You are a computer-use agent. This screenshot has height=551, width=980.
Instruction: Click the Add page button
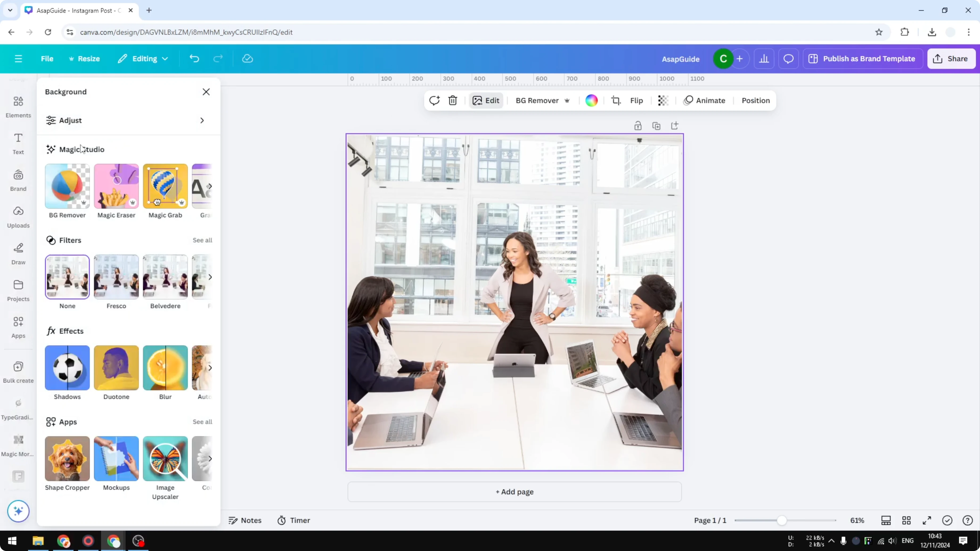coord(514,492)
